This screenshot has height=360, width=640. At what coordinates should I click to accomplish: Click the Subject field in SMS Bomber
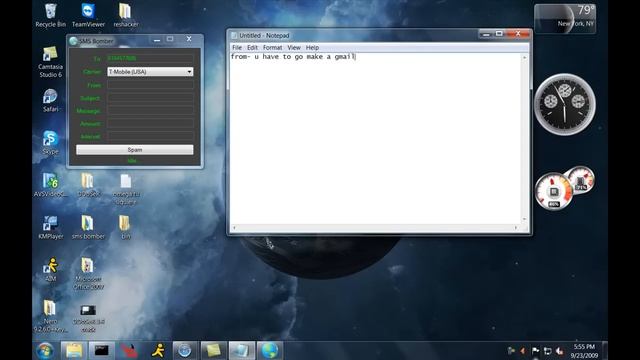point(150,98)
